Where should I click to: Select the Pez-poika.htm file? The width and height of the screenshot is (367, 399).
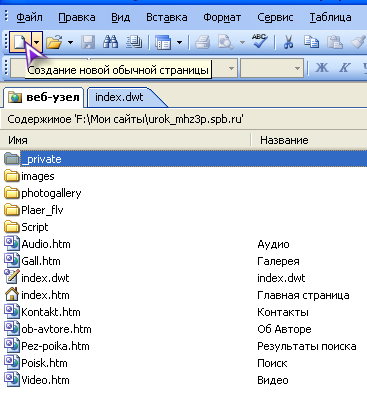pyautogui.click(x=55, y=346)
